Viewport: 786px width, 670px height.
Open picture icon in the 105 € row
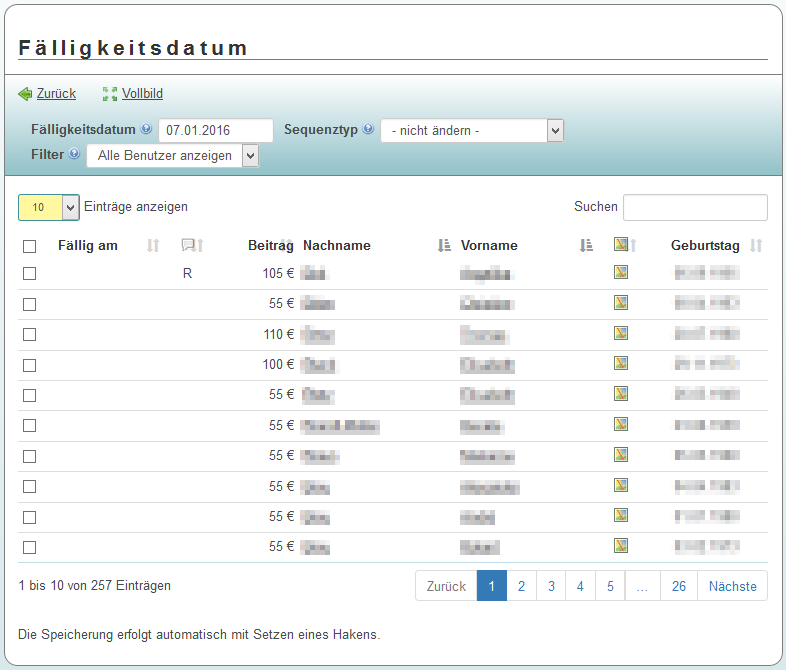click(x=621, y=272)
